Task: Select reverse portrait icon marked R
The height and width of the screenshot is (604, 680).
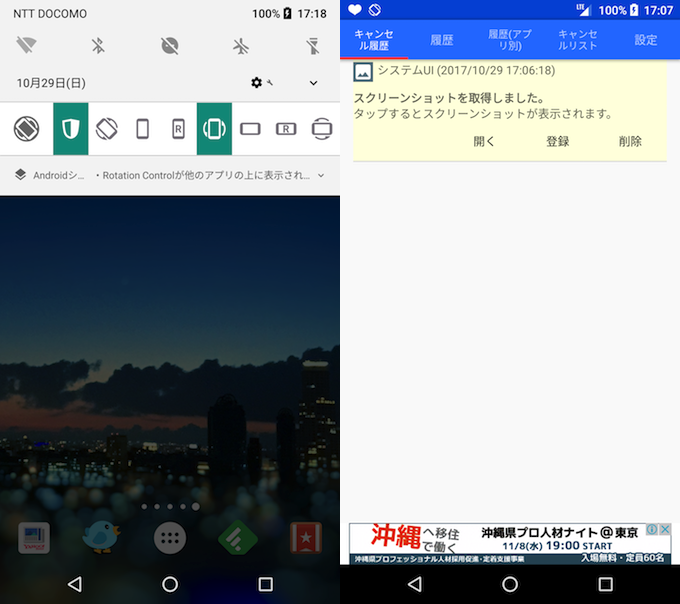Action: click(178, 129)
